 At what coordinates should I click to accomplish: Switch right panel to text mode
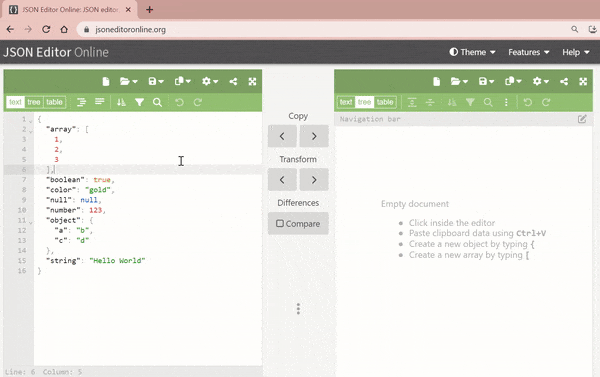coord(346,102)
